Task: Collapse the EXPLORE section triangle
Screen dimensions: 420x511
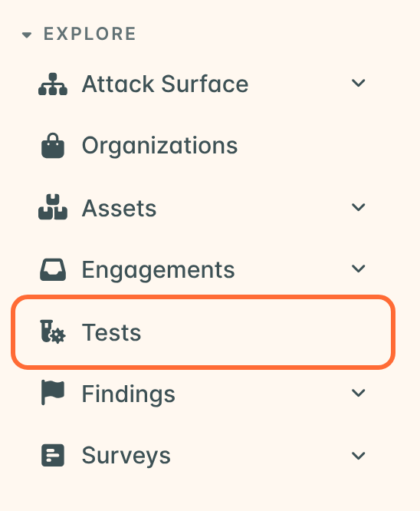Action: pyautogui.click(x=27, y=35)
